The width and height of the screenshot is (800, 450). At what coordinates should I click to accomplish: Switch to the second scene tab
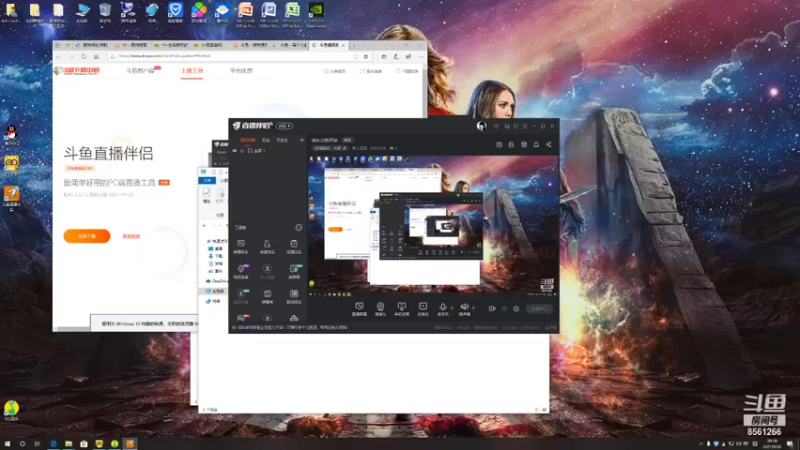[x=266, y=140]
